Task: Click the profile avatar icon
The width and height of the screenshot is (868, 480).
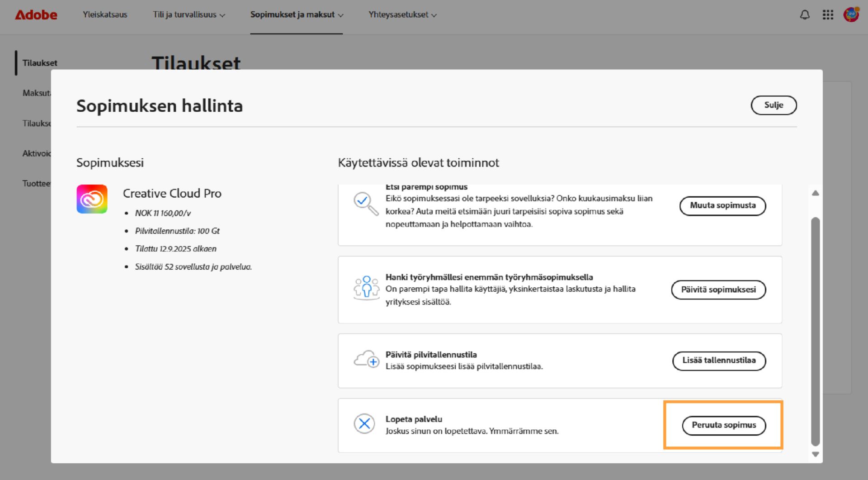Action: (x=851, y=14)
